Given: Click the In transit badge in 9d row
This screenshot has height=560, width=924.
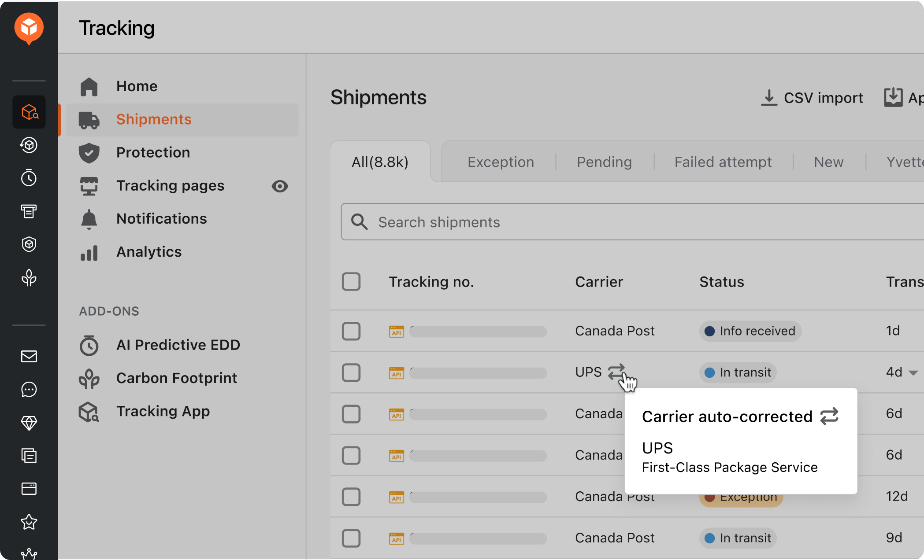Looking at the screenshot, I should (x=738, y=538).
